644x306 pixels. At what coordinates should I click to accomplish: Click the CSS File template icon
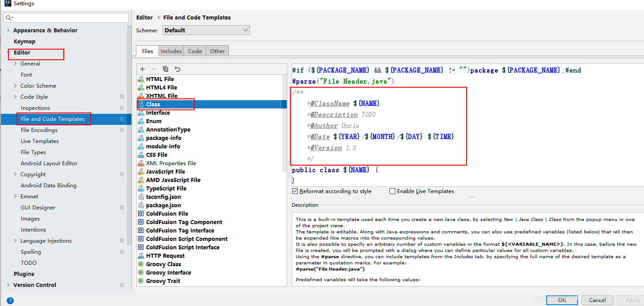[141, 155]
